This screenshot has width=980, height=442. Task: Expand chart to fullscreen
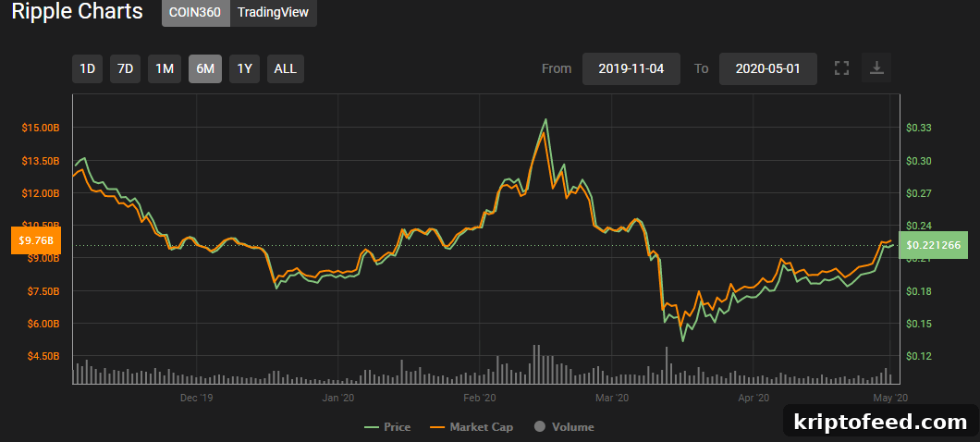tap(842, 68)
